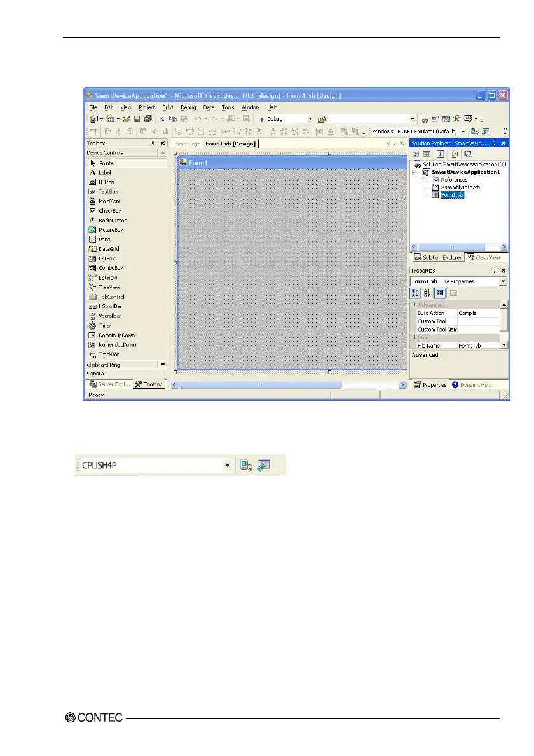534x756 pixels.
Task: Collapse the SmartDeviceApplication1 project node
Action: tap(414, 172)
